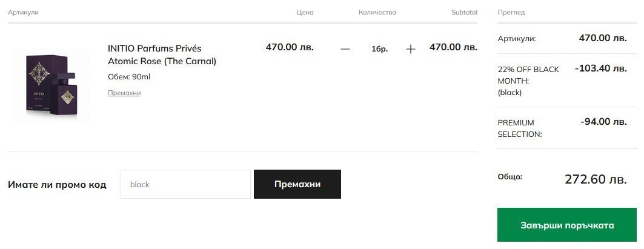Select the PREMIUM SELECTION discount label
This screenshot has height=249, width=644.
pyautogui.click(x=520, y=128)
